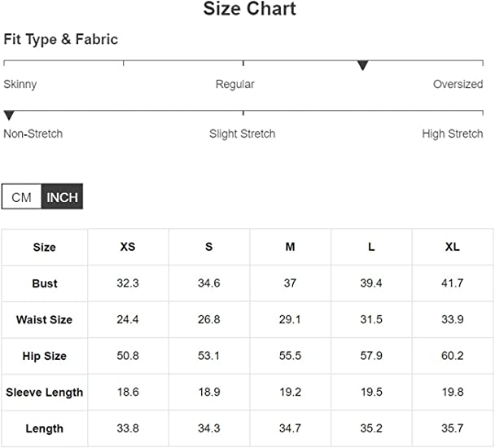Select the M size column header
The image size is (495, 448).
click(290, 247)
